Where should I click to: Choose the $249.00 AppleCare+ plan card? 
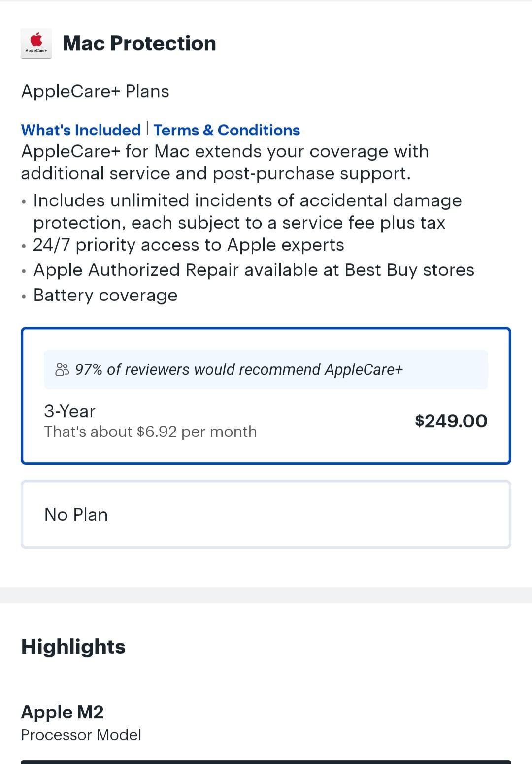266,394
